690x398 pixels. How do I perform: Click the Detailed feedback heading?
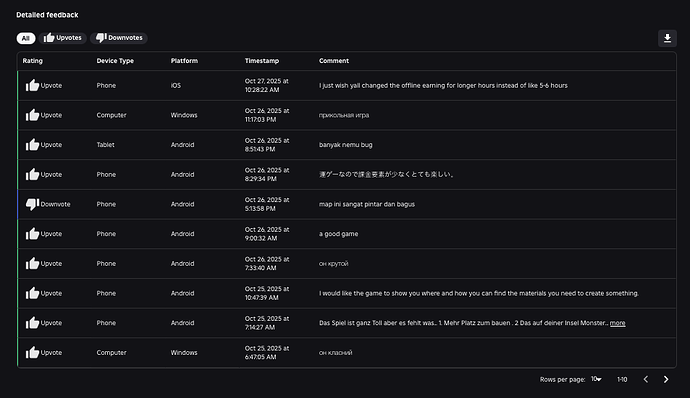(x=47, y=15)
